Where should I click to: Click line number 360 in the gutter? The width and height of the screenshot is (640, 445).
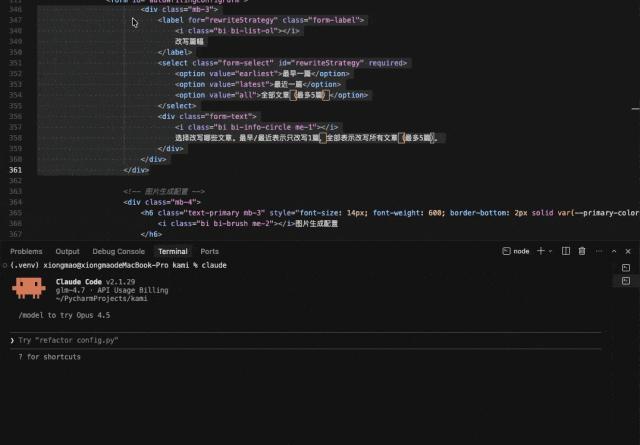coord(16,159)
